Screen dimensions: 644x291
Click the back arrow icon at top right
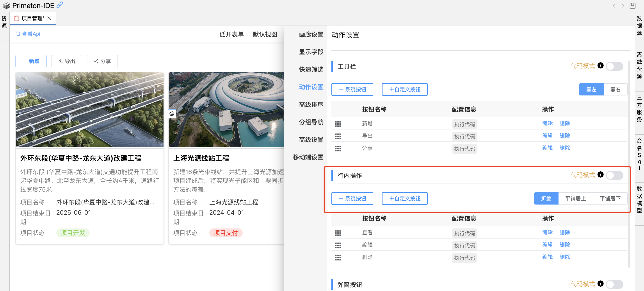point(614,6)
